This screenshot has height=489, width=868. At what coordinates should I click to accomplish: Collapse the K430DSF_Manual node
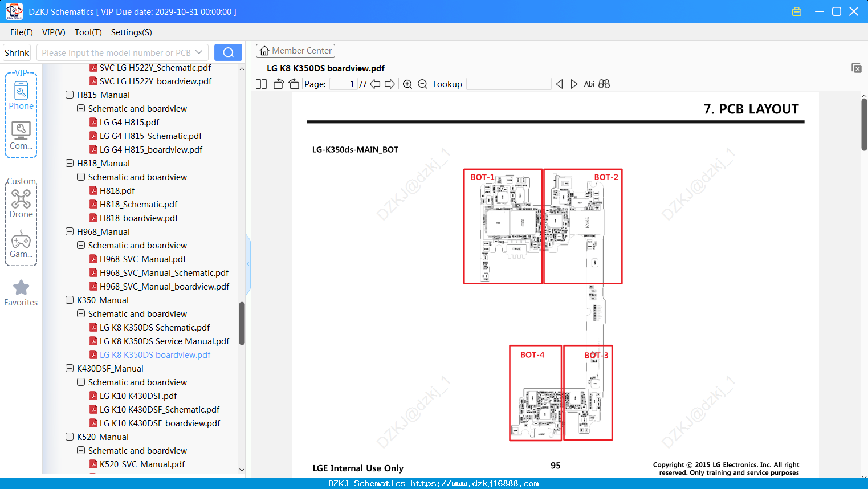pos(70,368)
